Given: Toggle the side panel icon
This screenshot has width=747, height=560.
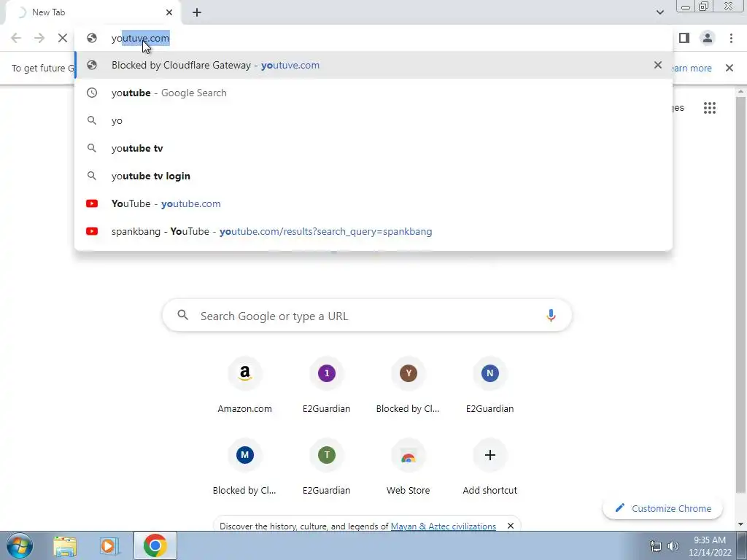Looking at the screenshot, I should click(684, 38).
